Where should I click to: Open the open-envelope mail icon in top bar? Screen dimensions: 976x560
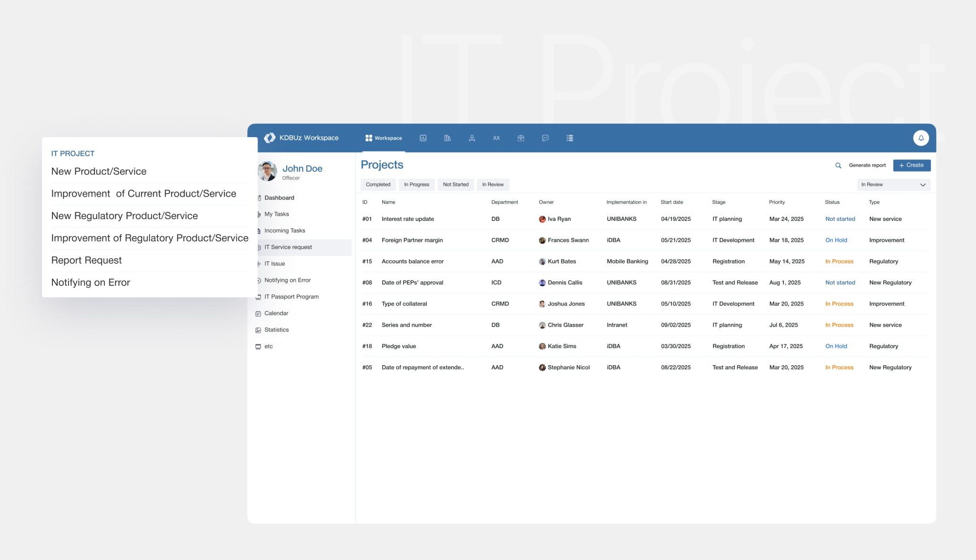click(x=521, y=138)
